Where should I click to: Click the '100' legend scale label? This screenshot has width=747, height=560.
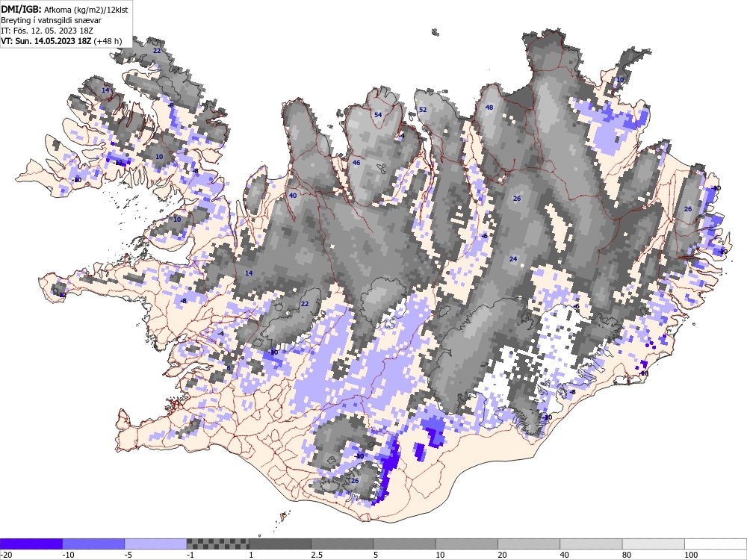tap(691, 556)
